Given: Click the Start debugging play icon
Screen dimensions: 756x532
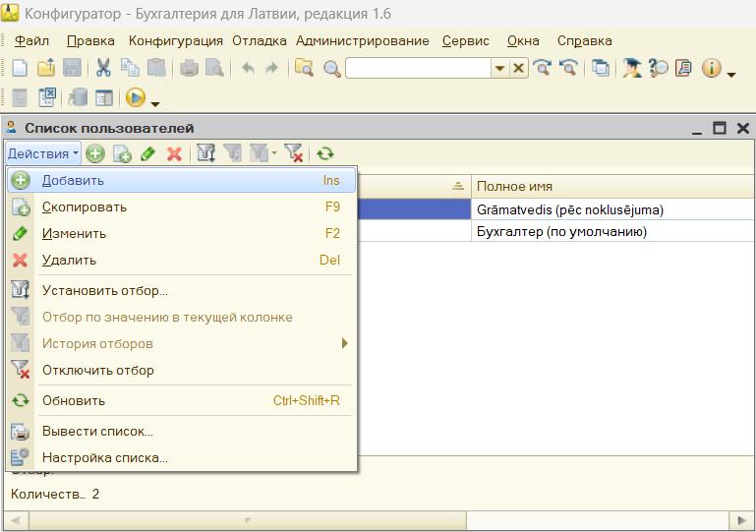Looking at the screenshot, I should (136, 97).
